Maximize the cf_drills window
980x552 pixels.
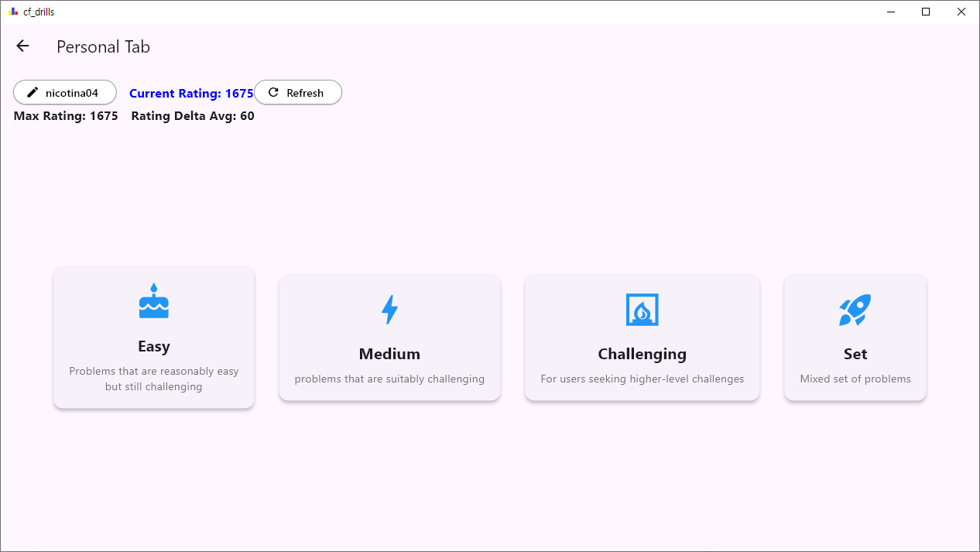(926, 12)
